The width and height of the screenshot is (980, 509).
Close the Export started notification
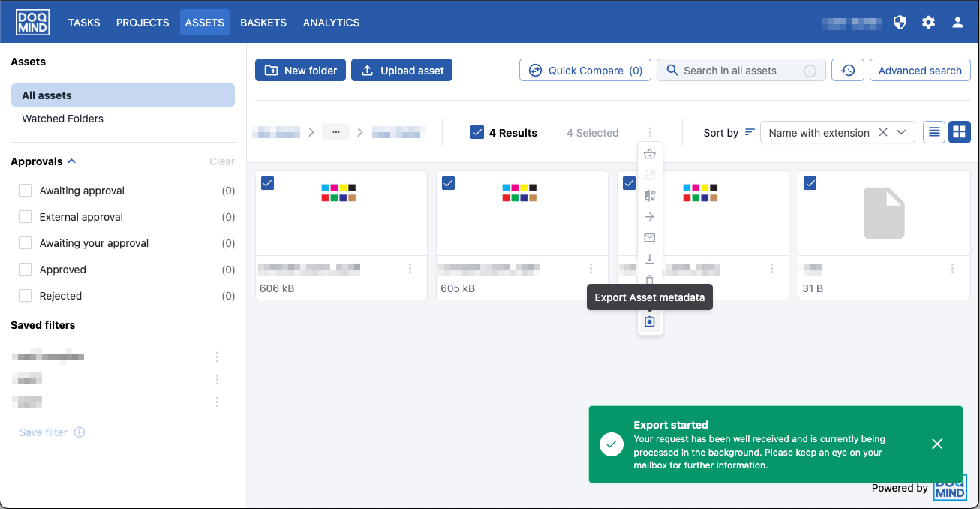point(937,444)
